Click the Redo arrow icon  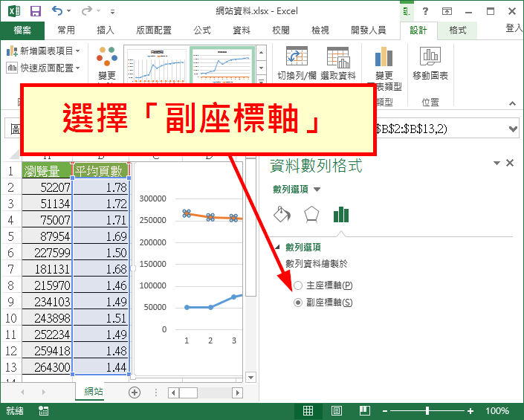(x=87, y=11)
